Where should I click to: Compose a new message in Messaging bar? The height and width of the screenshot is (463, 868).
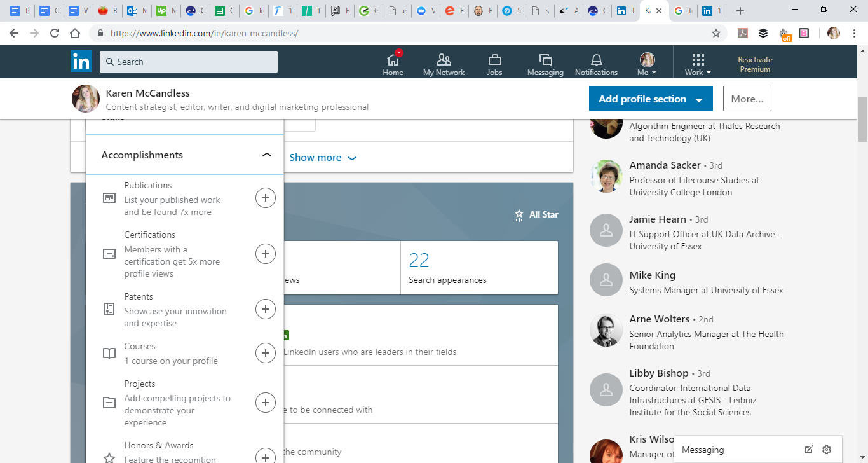[x=809, y=450]
